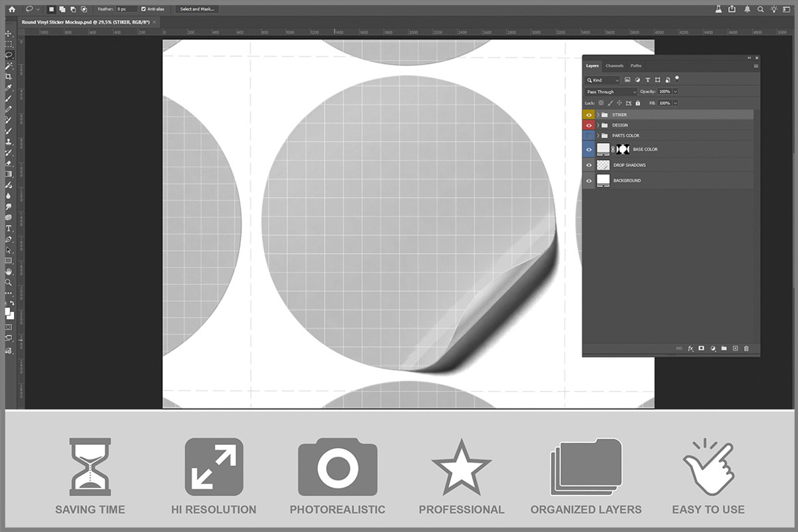
Task: Add a layer mask
Action: point(701,348)
